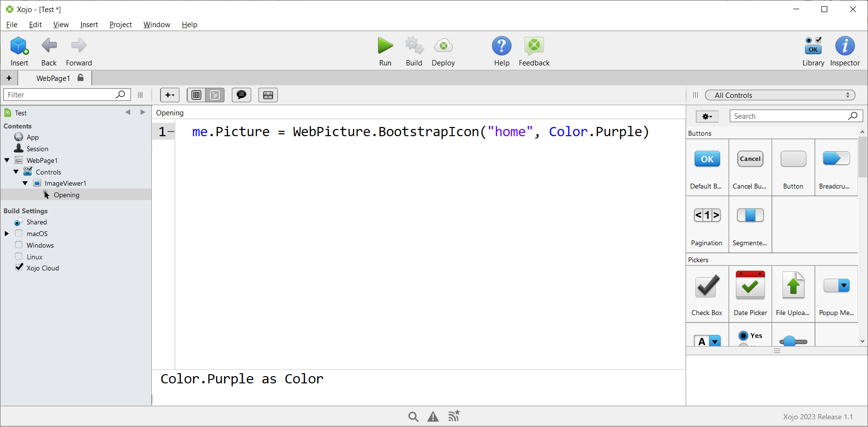Switch to code editor view icon
This screenshot has height=427, width=868.
tap(215, 95)
